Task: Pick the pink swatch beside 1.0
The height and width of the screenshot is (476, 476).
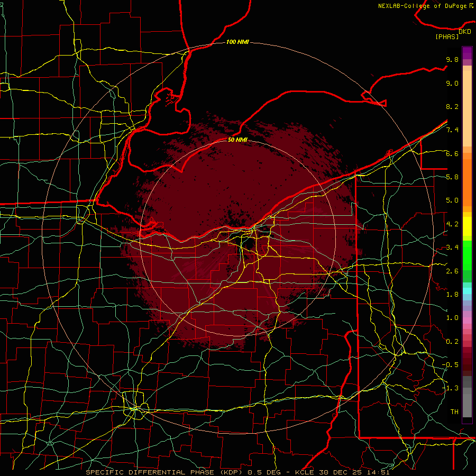Action: [467, 321]
